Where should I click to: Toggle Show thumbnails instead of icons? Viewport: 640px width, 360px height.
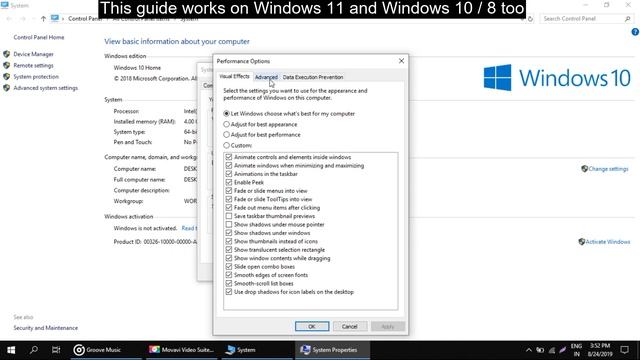pyautogui.click(x=229, y=241)
